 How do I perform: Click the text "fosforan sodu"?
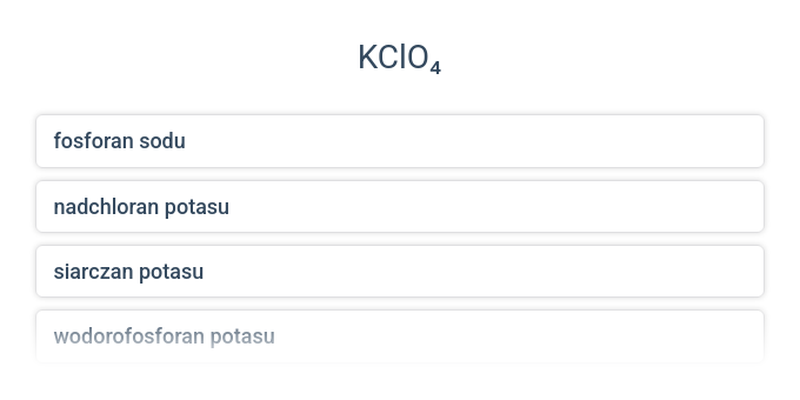(x=119, y=141)
